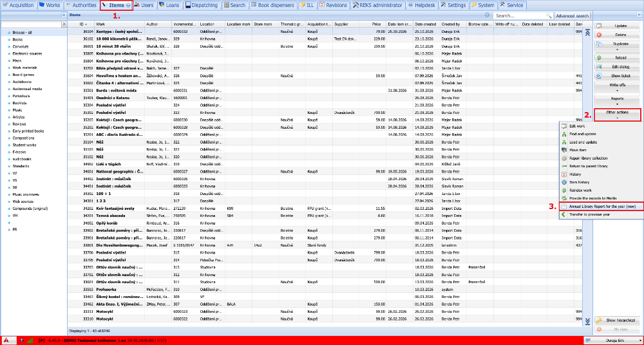Click the History icon in the menu
Viewport: 644px width, 345px height.
point(564,174)
